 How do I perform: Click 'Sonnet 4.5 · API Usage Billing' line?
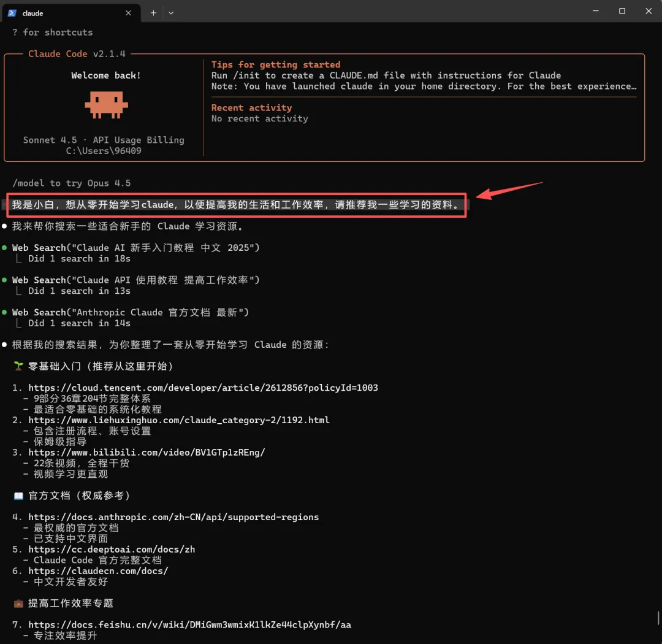point(104,140)
